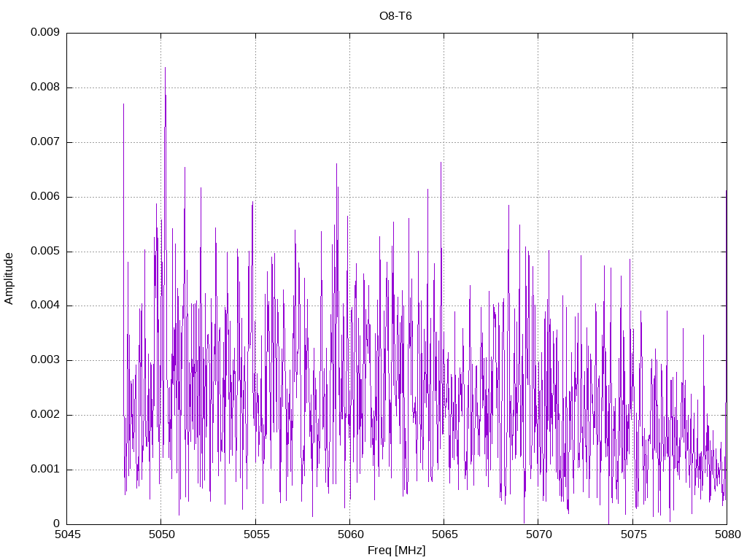Click the 0.009 y-axis tick label
The image size is (747, 560).
click(45, 32)
